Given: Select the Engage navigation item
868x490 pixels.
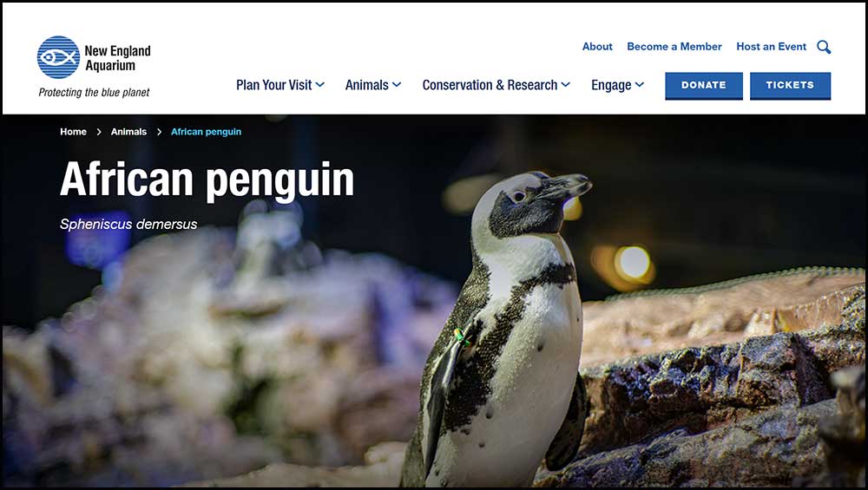Looking at the screenshot, I should tap(611, 85).
